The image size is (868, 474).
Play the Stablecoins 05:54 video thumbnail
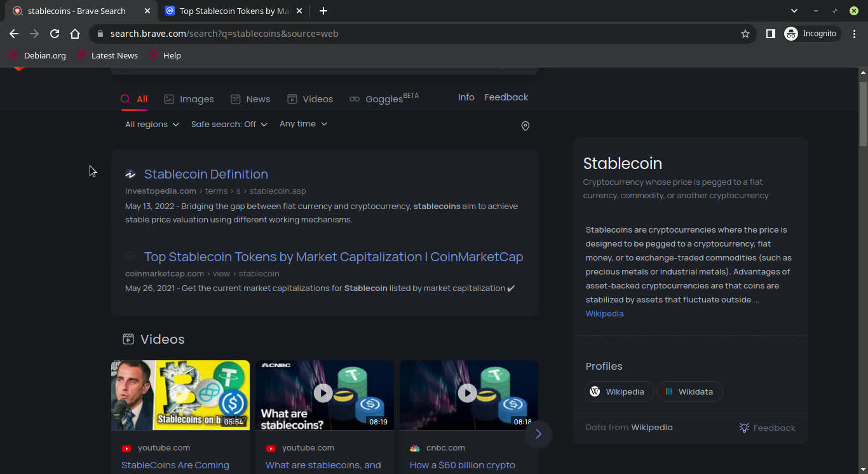click(180, 395)
